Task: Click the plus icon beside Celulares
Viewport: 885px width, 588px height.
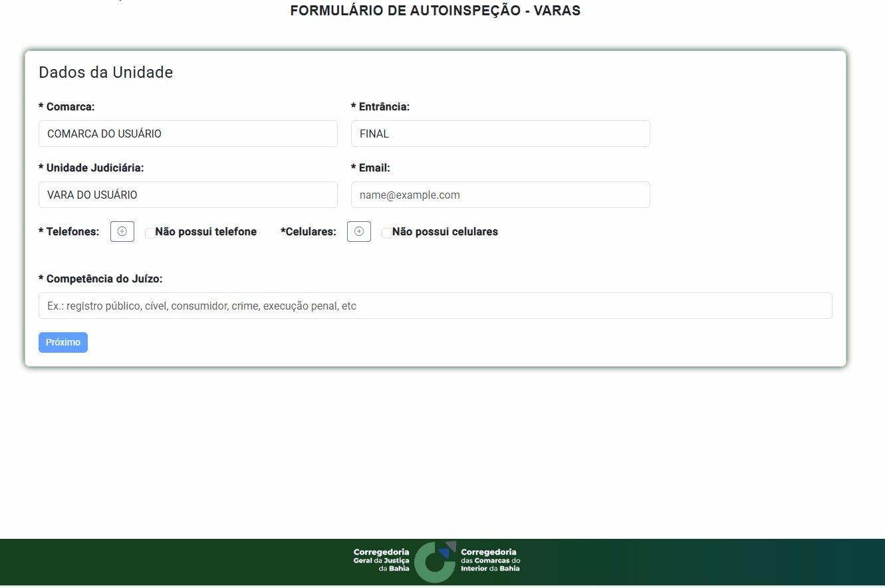Action: tap(359, 232)
